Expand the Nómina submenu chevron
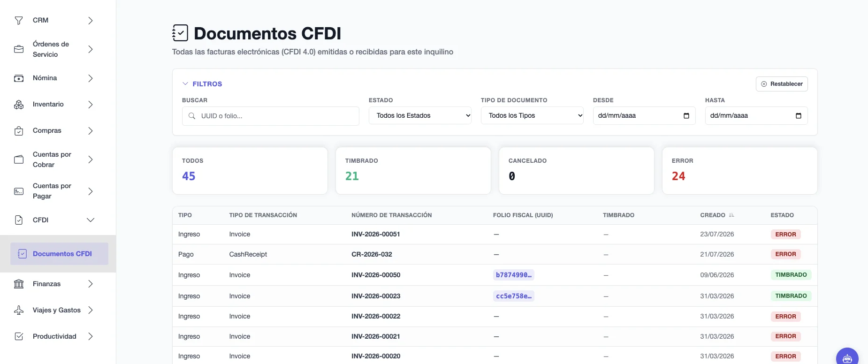The image size is (868, 364). click(91, 78)
